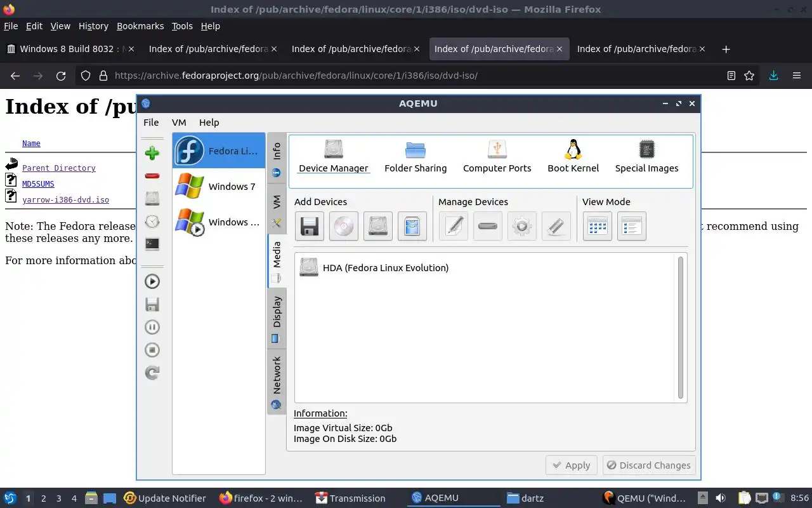Open the terminal icon in AQEMU sidebar

(x=152, y=244)
